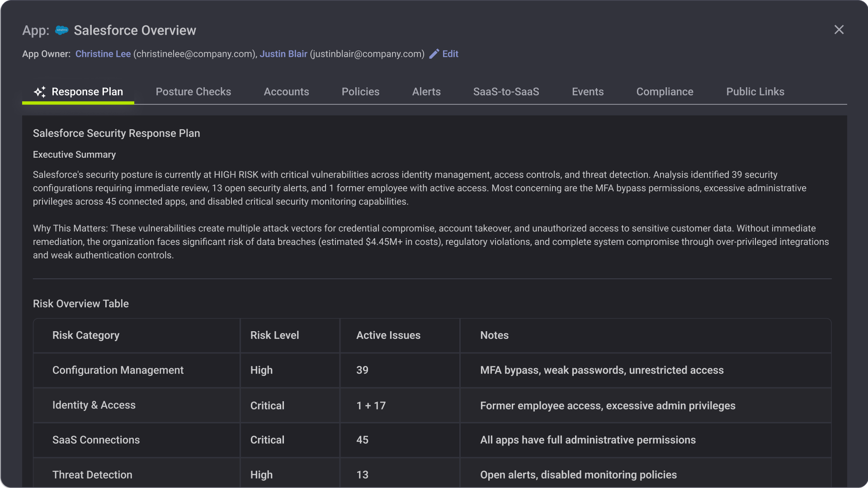
Task: Click the 'Former employee access' note
Action: tap(608, 405)
